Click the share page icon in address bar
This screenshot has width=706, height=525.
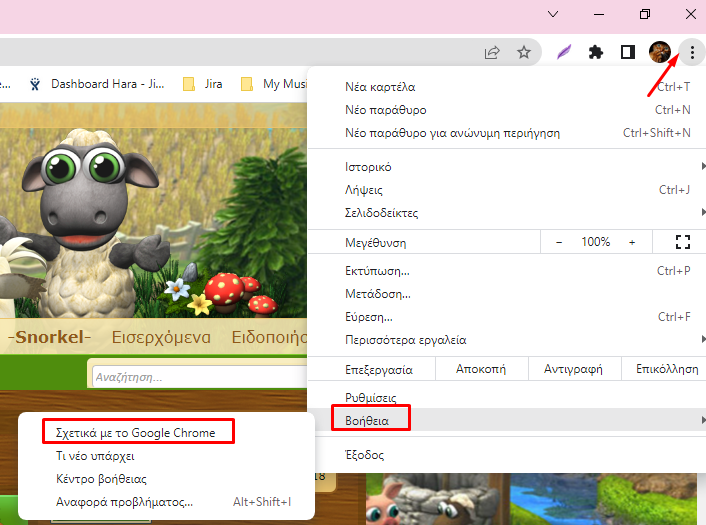coord(492,52)
